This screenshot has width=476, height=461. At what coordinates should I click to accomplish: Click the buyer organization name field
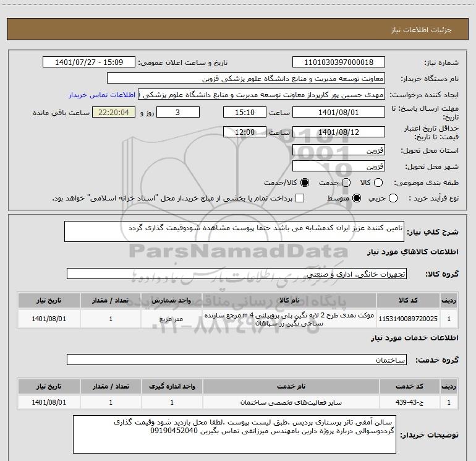pyautogui.click(x=246, y=79)
